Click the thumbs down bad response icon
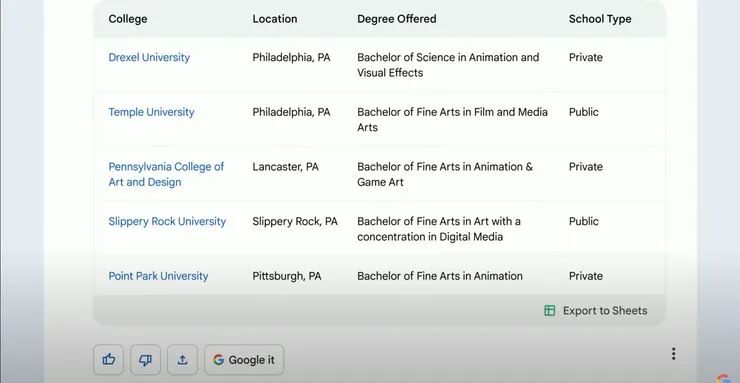740x383 pixels. click(145, 360)
